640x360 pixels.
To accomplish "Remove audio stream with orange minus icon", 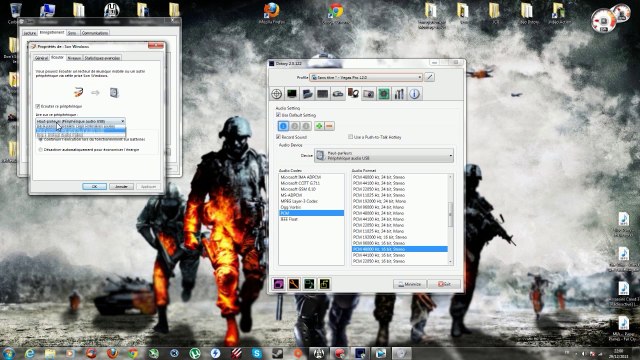I will point(330,126).
